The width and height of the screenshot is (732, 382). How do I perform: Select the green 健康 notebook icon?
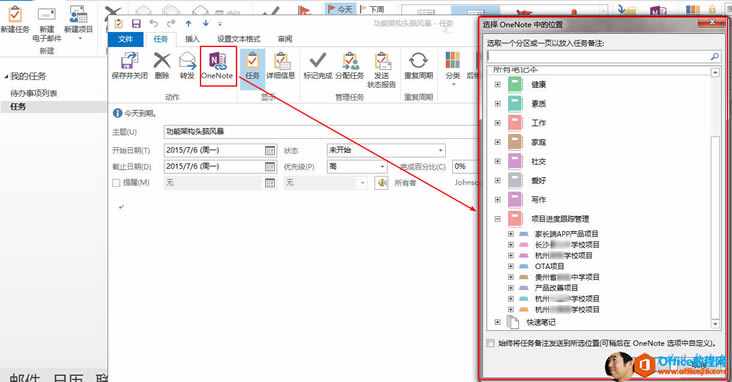click(x=515, y=85)
